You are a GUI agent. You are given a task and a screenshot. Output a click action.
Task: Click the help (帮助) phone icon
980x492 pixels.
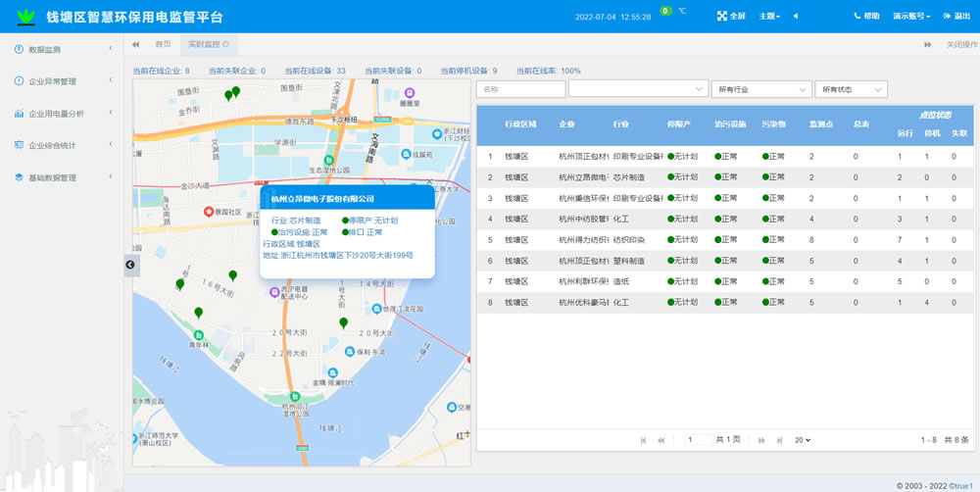(857, 17)
